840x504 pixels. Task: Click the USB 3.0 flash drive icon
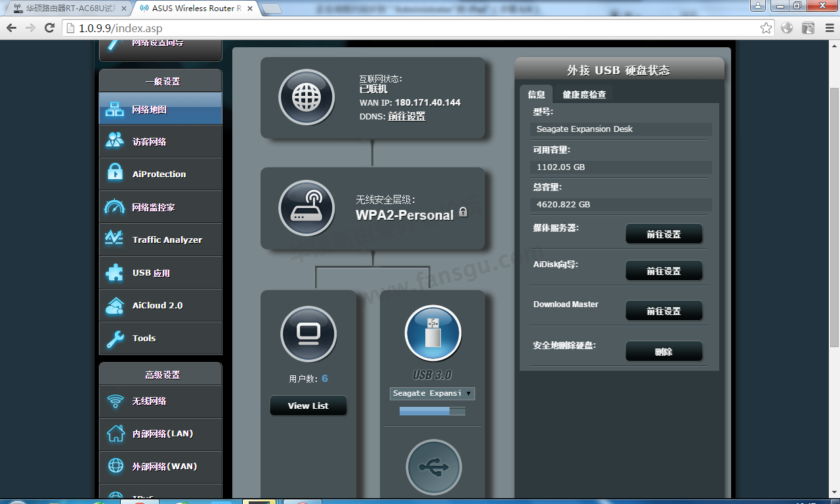433,333
